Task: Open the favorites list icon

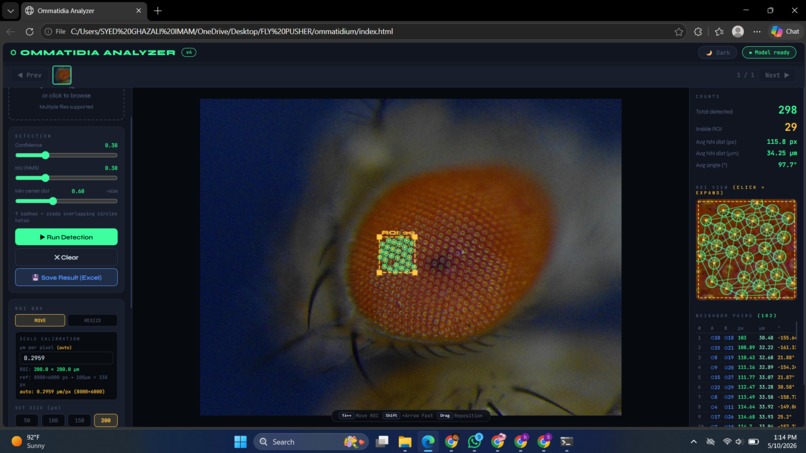Action: 719,31
